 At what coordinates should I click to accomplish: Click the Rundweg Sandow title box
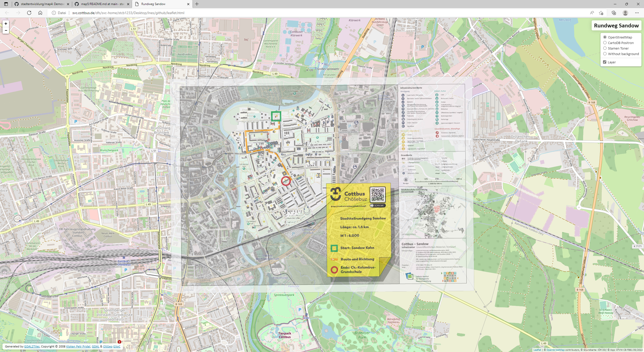[616, 25]
